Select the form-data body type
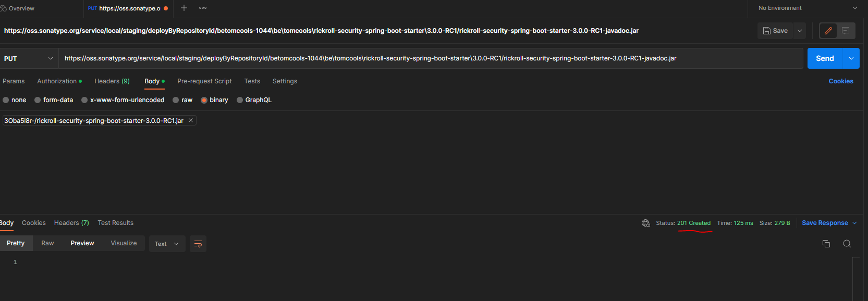This screenshot has width=868, height=301. tap(54, 99)
